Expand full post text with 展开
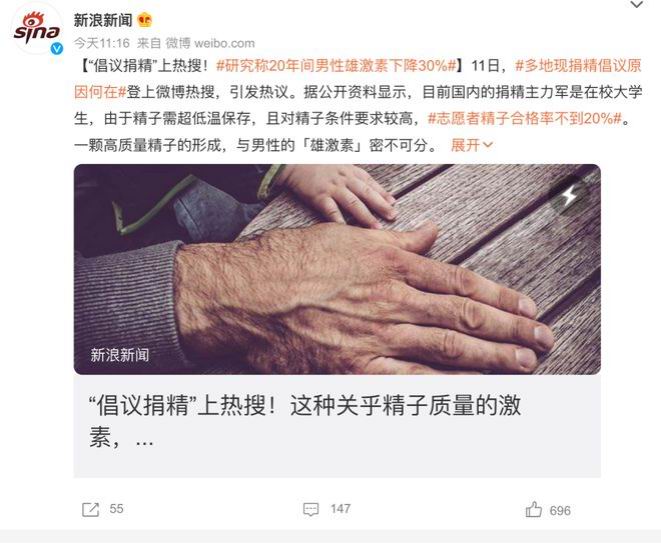The width and height of the screenshot is (661, 543). [465, 145]
